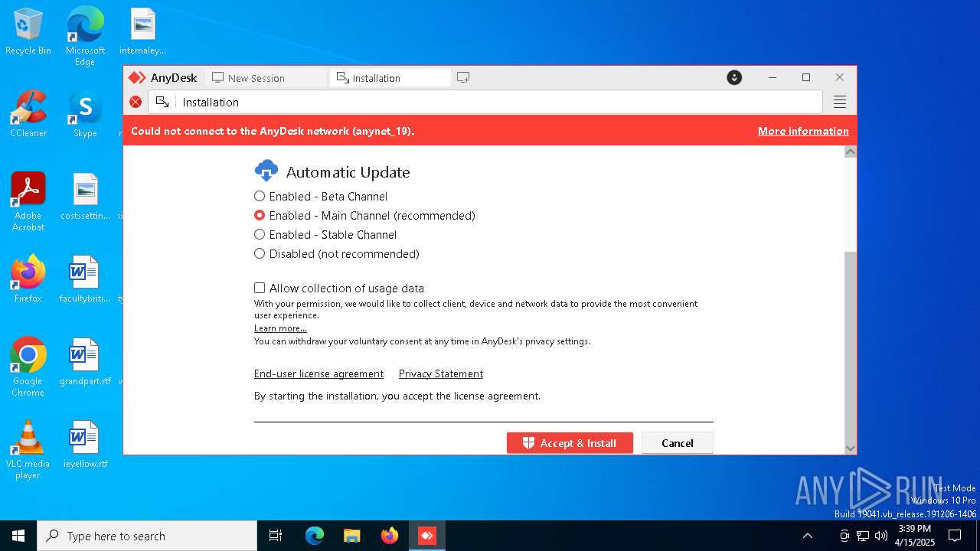Select Firefox desktop shortcut
The image size is (980, 551).
click(28, 279)
